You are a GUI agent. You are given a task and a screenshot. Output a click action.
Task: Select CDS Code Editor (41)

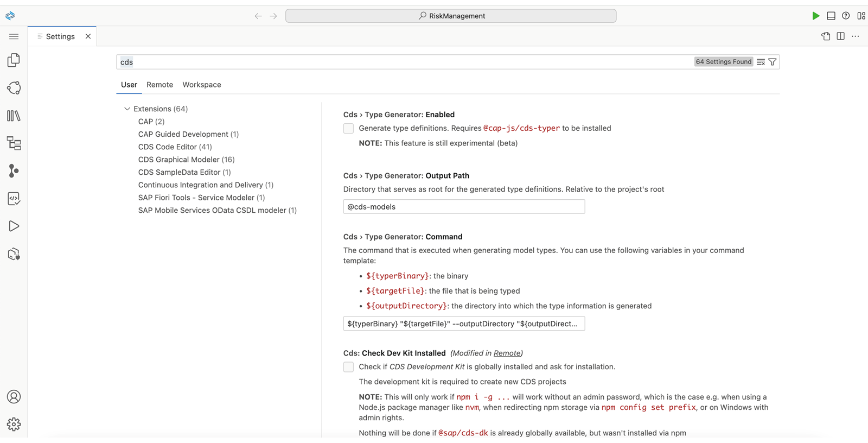pyautogui.click(x=175, y=147)
